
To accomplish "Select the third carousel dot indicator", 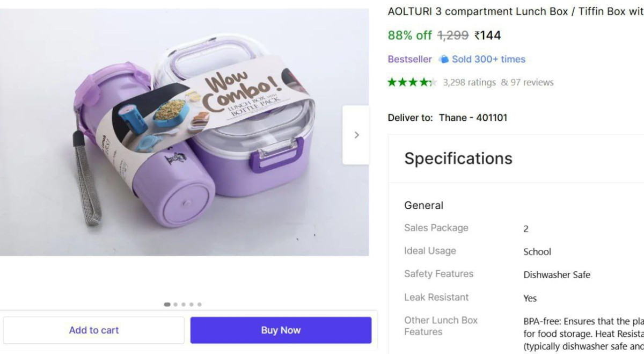I will 184,305.
